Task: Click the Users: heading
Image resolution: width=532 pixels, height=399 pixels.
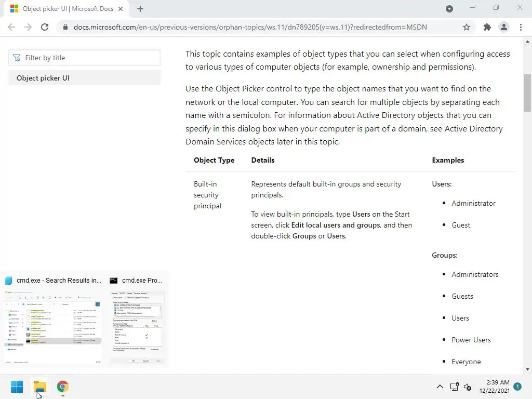Action: click(x=442, y=184)
